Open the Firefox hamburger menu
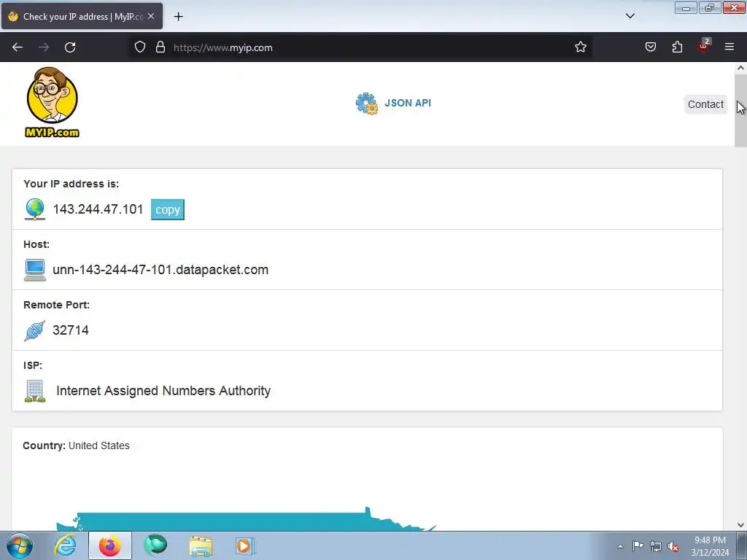747x560 pixels. point(729,47)
